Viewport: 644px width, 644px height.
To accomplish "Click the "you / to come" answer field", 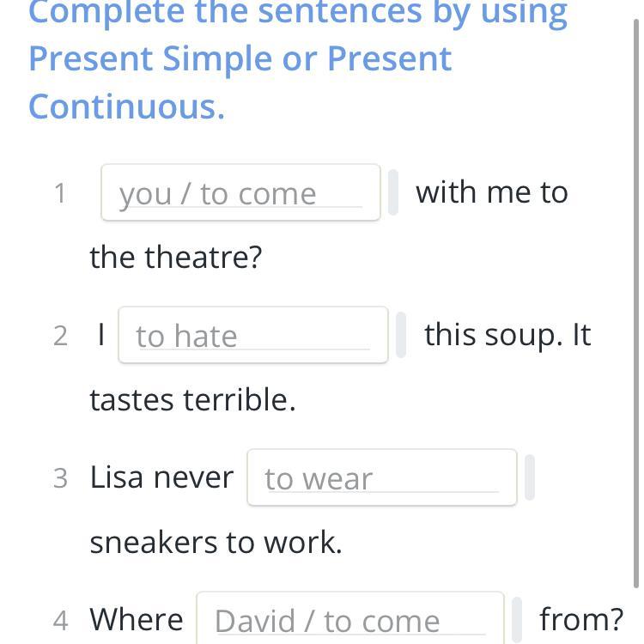I will pos(240,192).
